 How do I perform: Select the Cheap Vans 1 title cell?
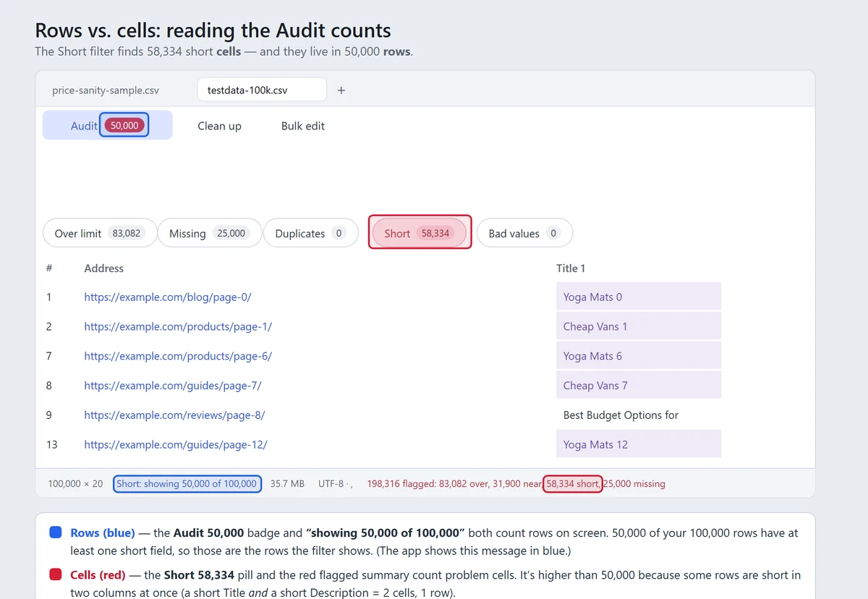point(639,326)
